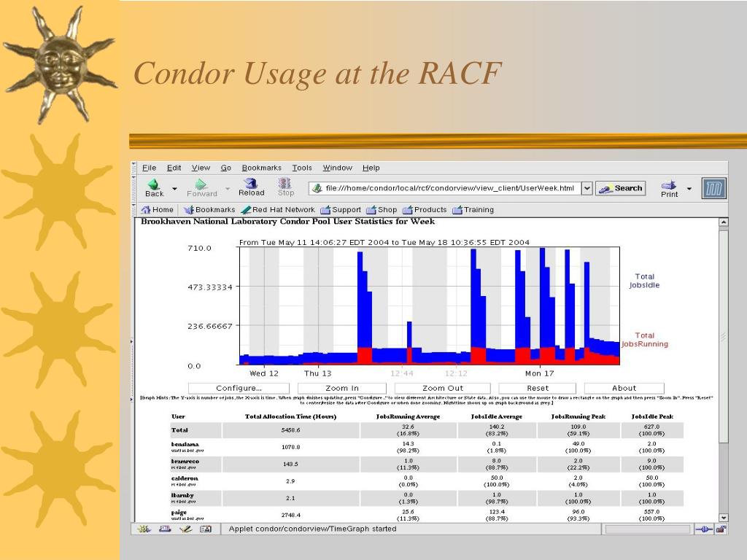Screen dimensions: 747x560
Task: Open Mail from the status bar icon
Action: [x=165, y=529]
